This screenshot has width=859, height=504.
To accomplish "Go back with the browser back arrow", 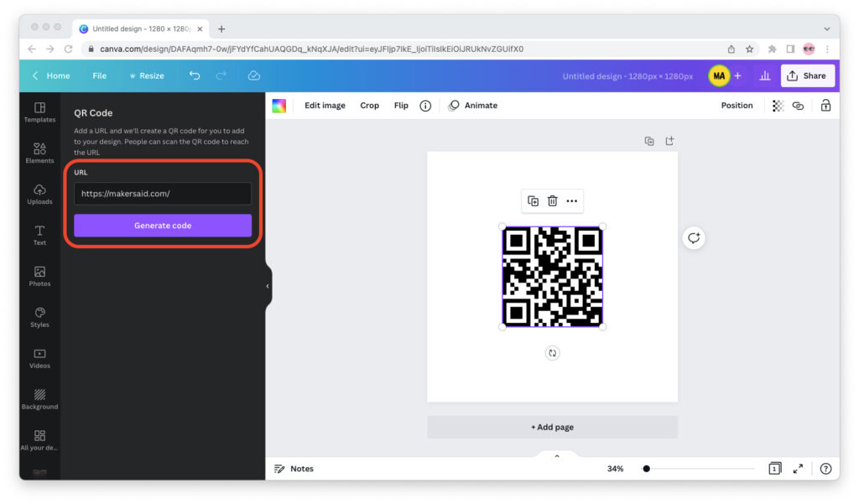I will click(32, 49).
